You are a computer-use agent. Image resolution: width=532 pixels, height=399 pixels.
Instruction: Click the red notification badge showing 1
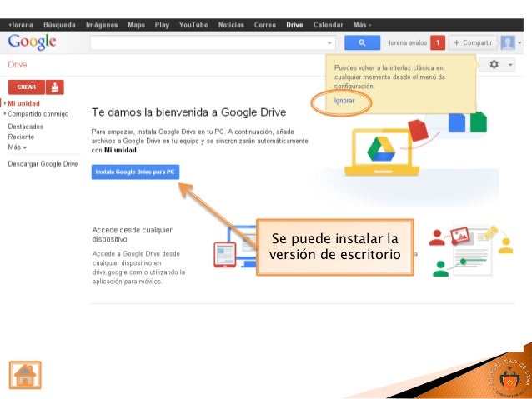pyautogui.click(x=438, y=42)
